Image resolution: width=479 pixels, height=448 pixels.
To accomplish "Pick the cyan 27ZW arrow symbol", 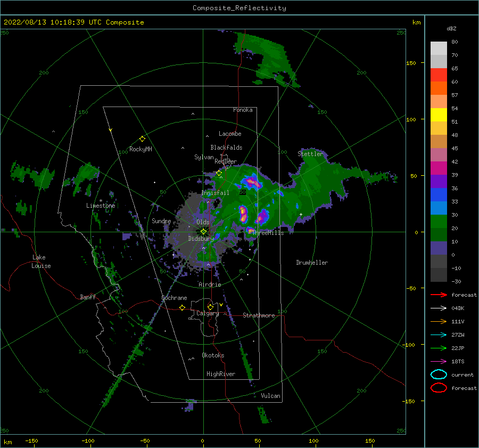I will point(439,335).
